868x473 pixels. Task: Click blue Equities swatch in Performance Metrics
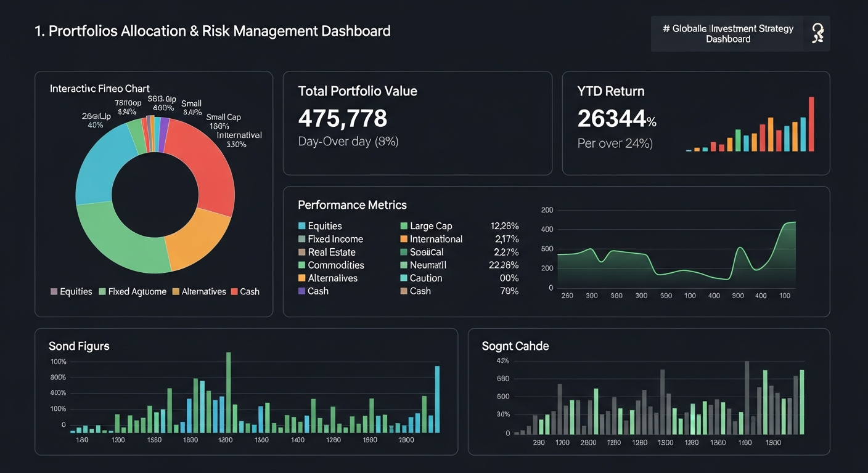pos(301,226)
